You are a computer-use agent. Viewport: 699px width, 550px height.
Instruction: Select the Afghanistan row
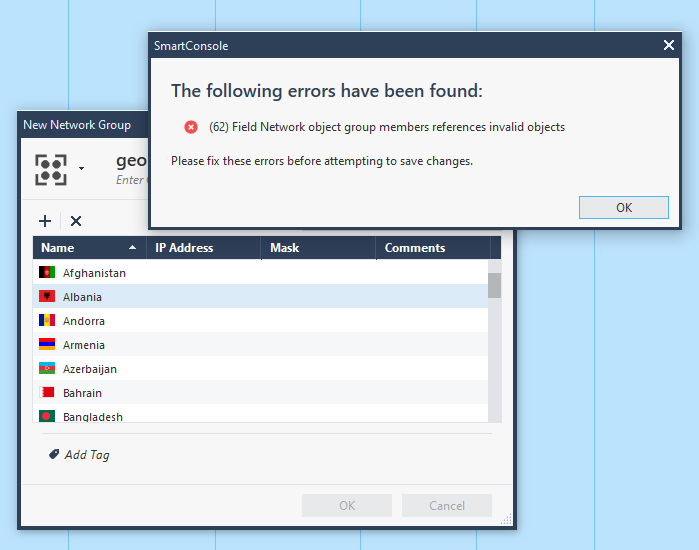click(x=261, y=272)
